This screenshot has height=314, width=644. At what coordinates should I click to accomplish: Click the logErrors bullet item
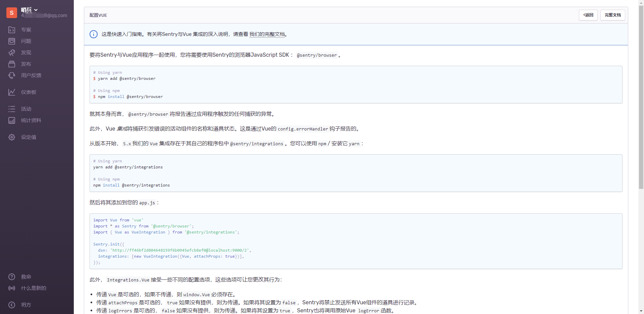click(x=246, y=311)
